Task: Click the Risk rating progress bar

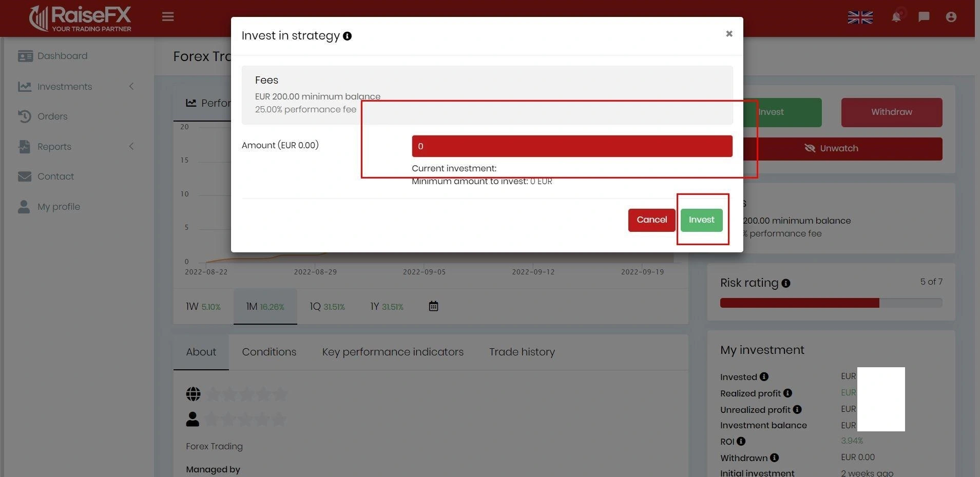Action: pos(831,303)
